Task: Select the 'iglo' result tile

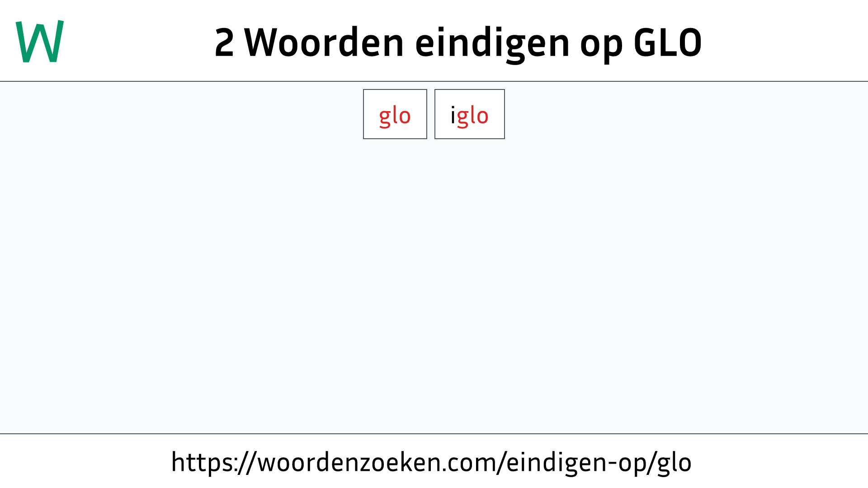Action: coord(469,114)
